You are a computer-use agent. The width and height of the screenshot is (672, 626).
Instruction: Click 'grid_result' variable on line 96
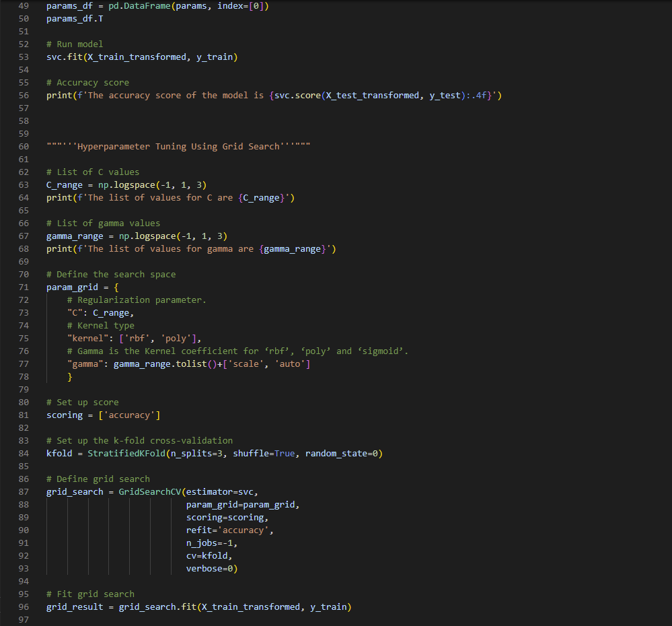click(x=75, y=606)
